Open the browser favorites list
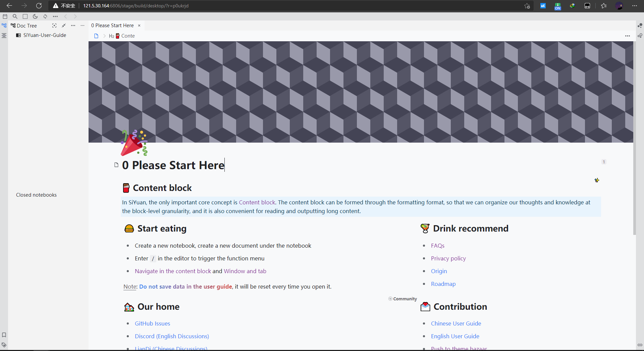The height and width of the screenshot is (351, 644). tap(604, 6)
